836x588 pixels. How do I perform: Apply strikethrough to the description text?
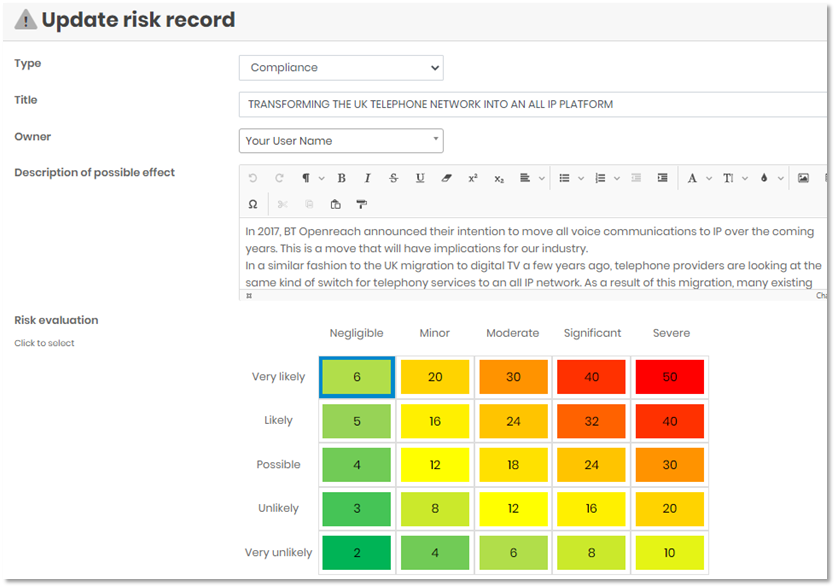click(x=393, y=178)
